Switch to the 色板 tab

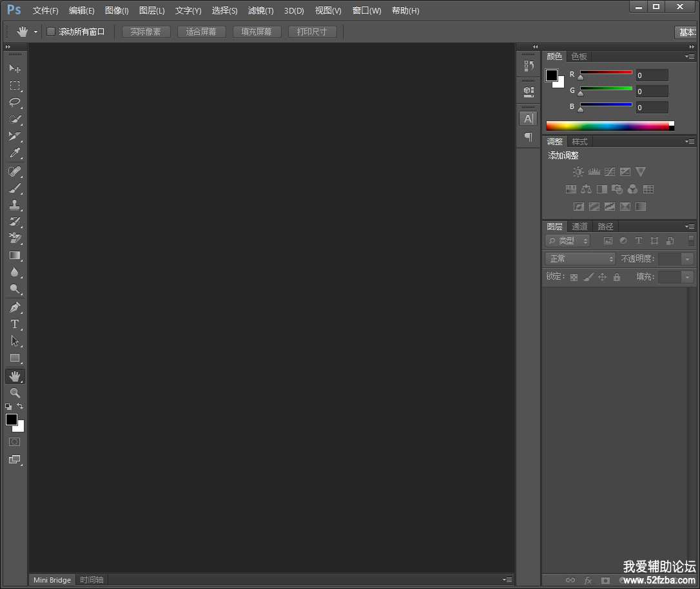click(579, 57)
